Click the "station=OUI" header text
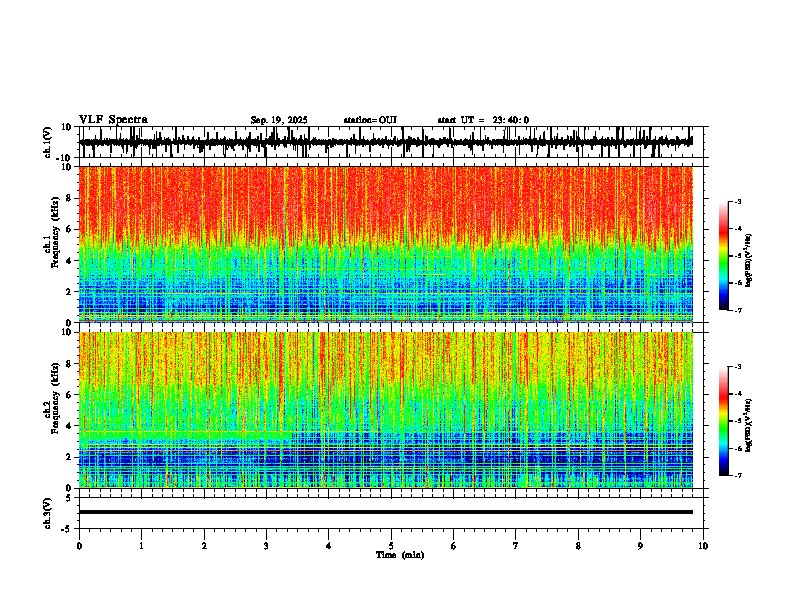This screenshot has height=612, width=792. click(370, 120)
